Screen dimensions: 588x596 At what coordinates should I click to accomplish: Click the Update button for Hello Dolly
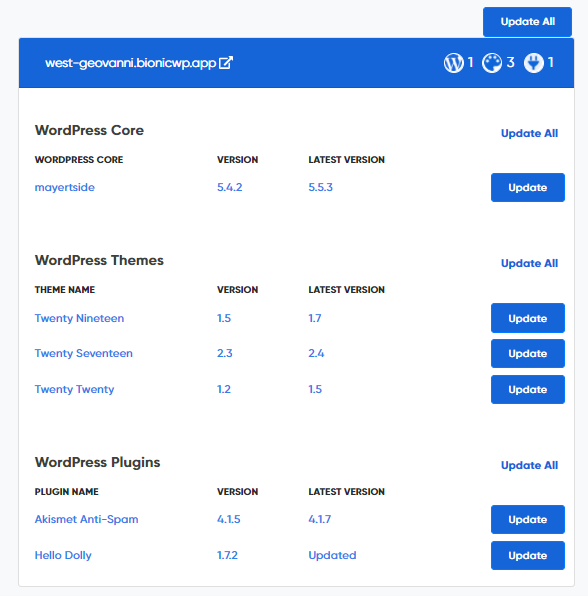pos(528,556)
